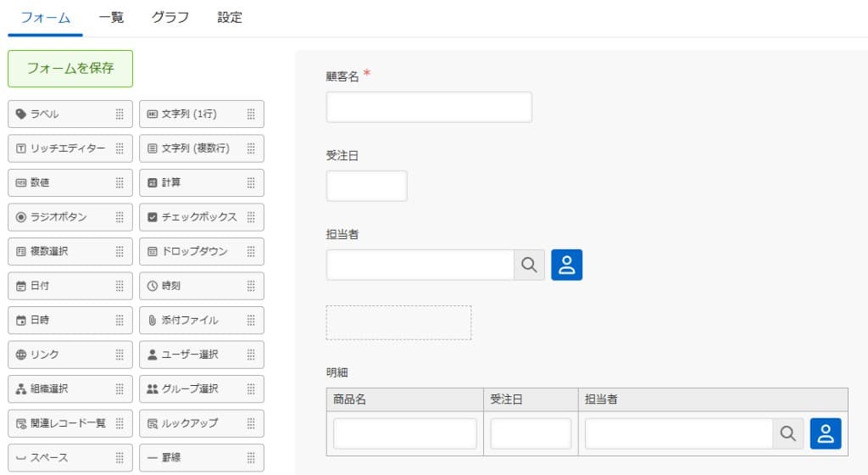The image size is (868, 475).
Task: Select the ルックアップ icon
Action: coord(153,423)
